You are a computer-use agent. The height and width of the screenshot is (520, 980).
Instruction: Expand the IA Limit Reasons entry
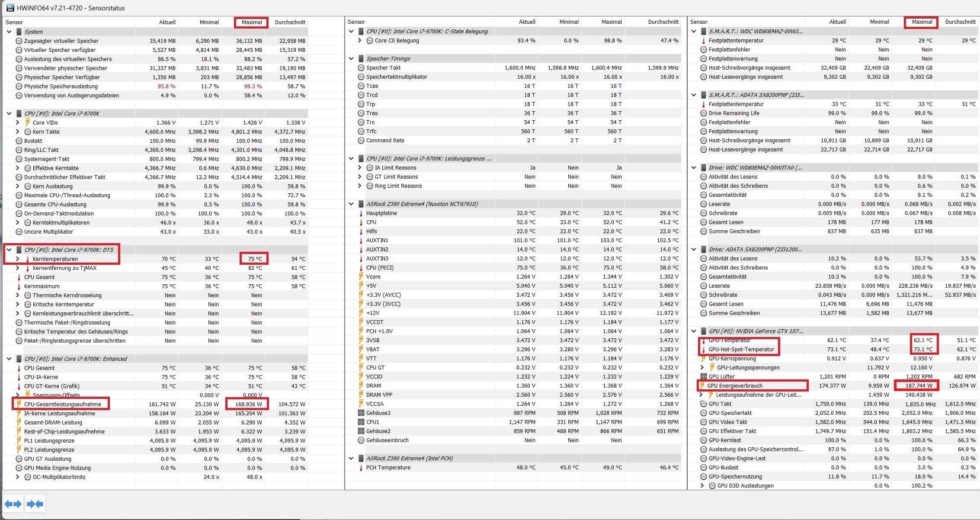[x=359, y=168]
